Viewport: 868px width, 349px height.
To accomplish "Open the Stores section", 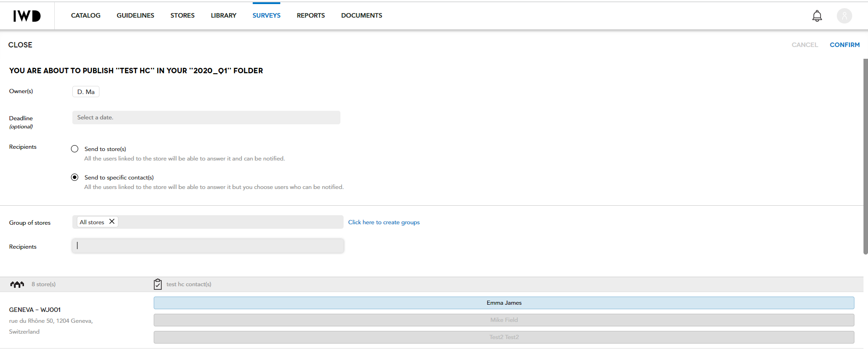I will coord(182,15).
